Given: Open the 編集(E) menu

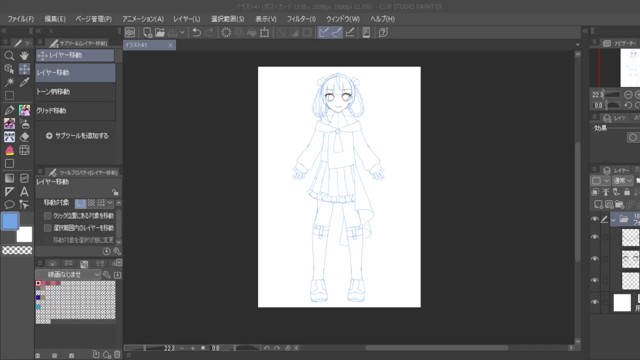Looking at the screenshot, I should [55, 19].
